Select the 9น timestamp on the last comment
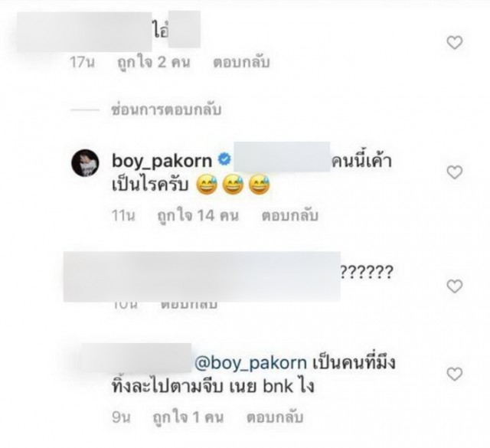The height and width of the screenshot is (448, 490). (121, 417)
